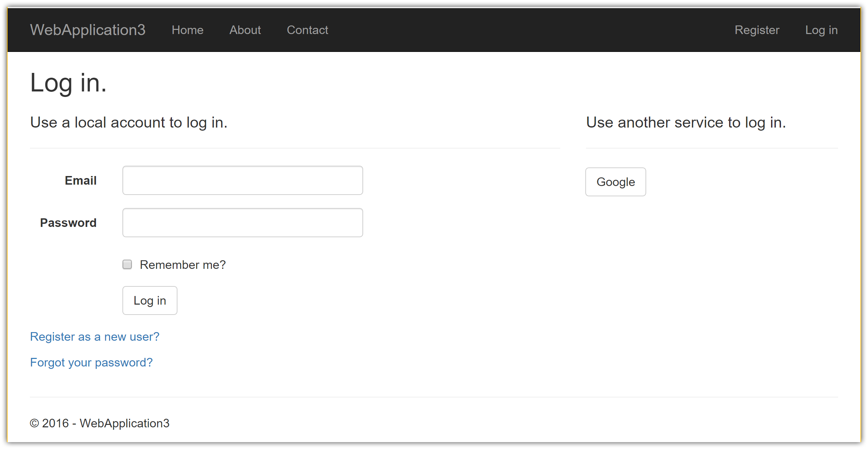Click the Password field label
Viewport: 868px width, 449px height.
point(68,223)
